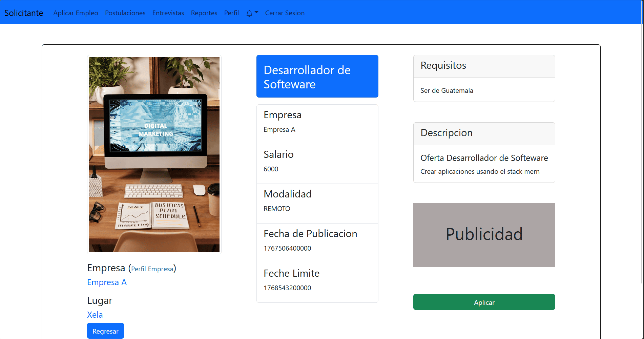Select the Solicitante brand link
This screenshot has height=339, width=644.
pyautogui.click(x=23, y=13)
